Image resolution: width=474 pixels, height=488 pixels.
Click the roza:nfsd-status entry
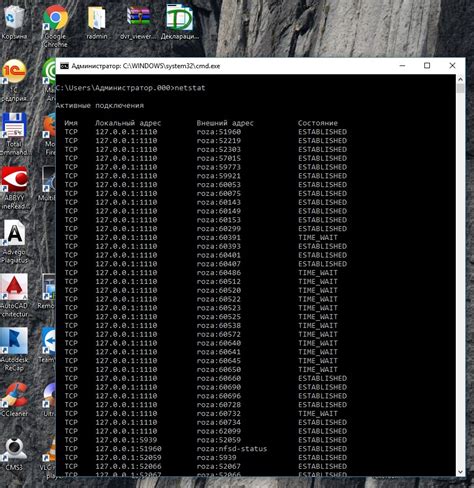232,449
